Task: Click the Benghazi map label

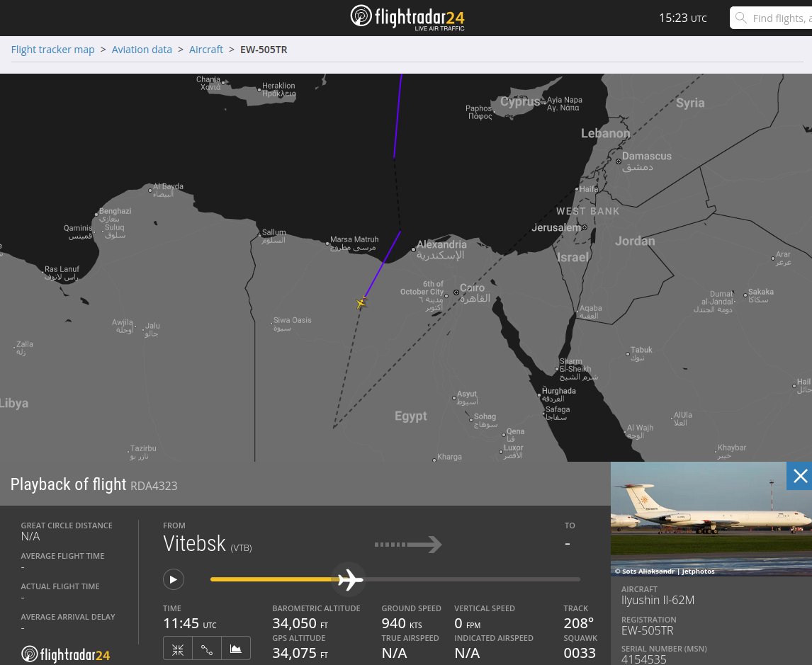Action: (115, 215)
